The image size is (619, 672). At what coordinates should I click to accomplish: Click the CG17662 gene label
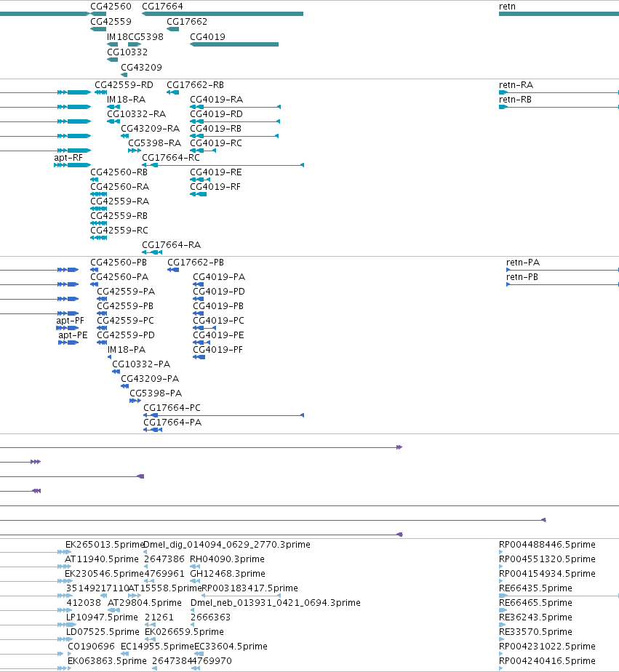click(187, 21)
